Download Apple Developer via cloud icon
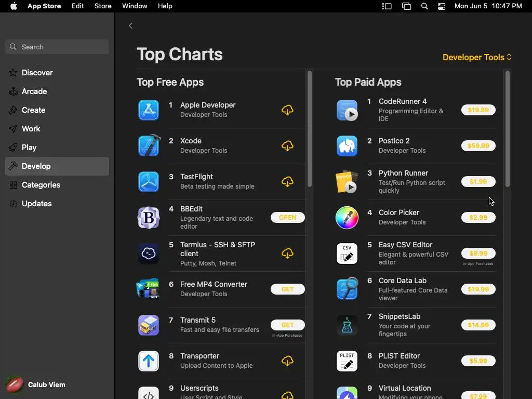This screenshot has height=399, width=532. pyautogui.click(x=287, y=110)
